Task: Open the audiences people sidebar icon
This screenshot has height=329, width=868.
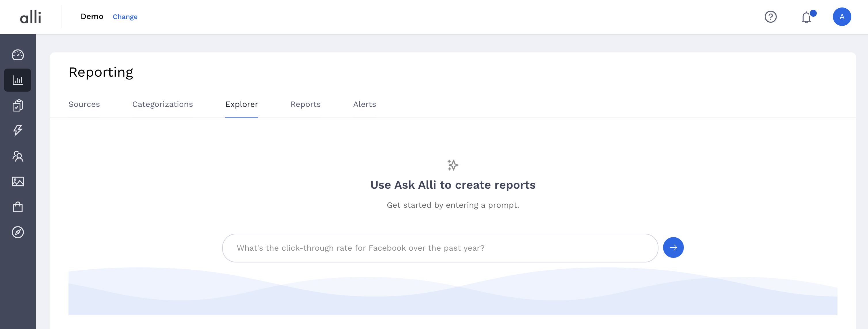Action: pyautogui.click(x=18, y=156)
